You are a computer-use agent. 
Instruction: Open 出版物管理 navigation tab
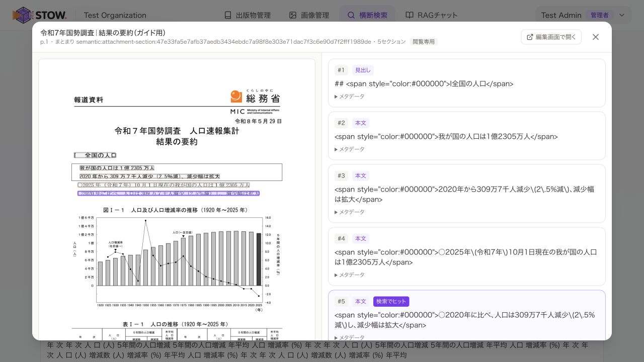click(x=248, y=15)
